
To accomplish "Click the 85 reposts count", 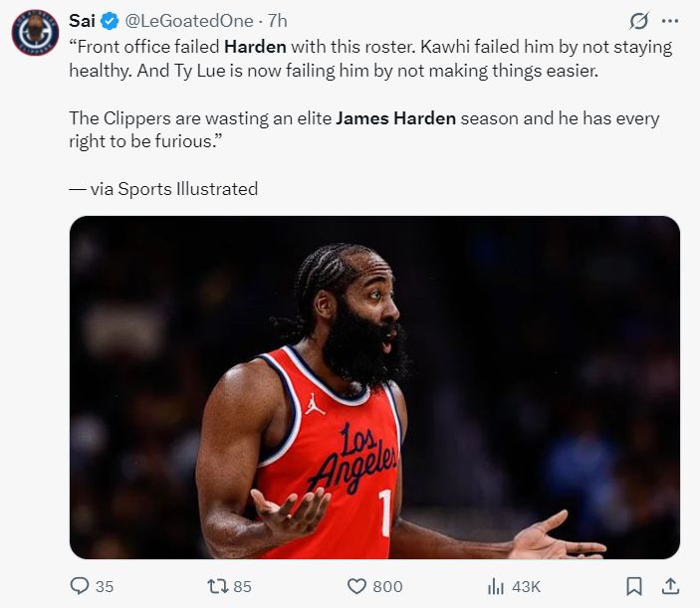I will click(x=242, y=586).
